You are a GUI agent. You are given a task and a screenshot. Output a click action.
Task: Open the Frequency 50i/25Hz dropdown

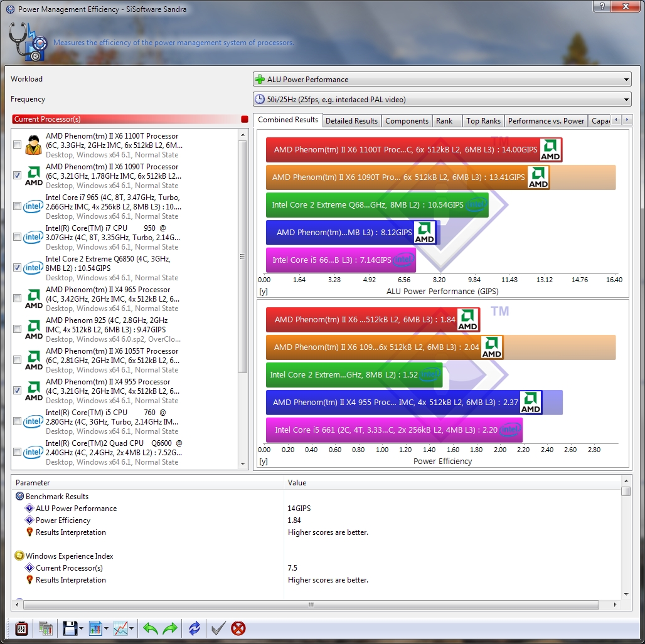pos(442,99)
